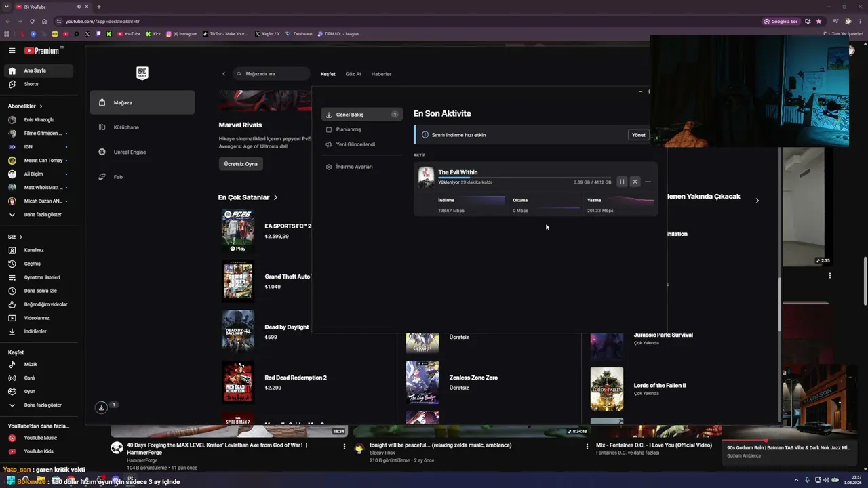Go to next Yakında Çıkacak page arrow
The height and width of the screenshot is (488, 868).
(x=757, y=201)
